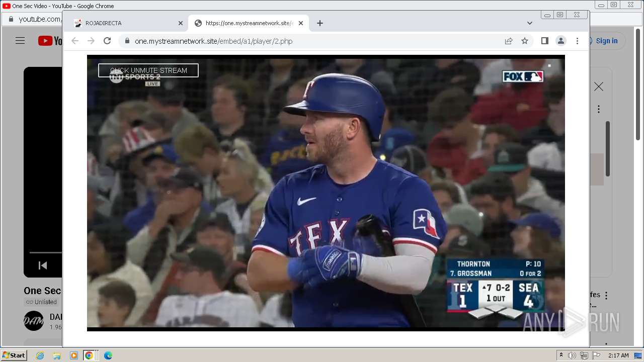The image size is (644, 362).
Task: Click YouTube previous video control
Action: tap(43, 265)
